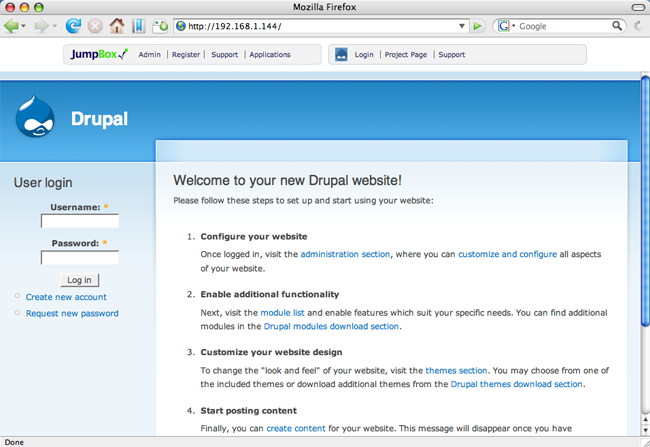Click the New Tab toolbar icon

[160, 26]
